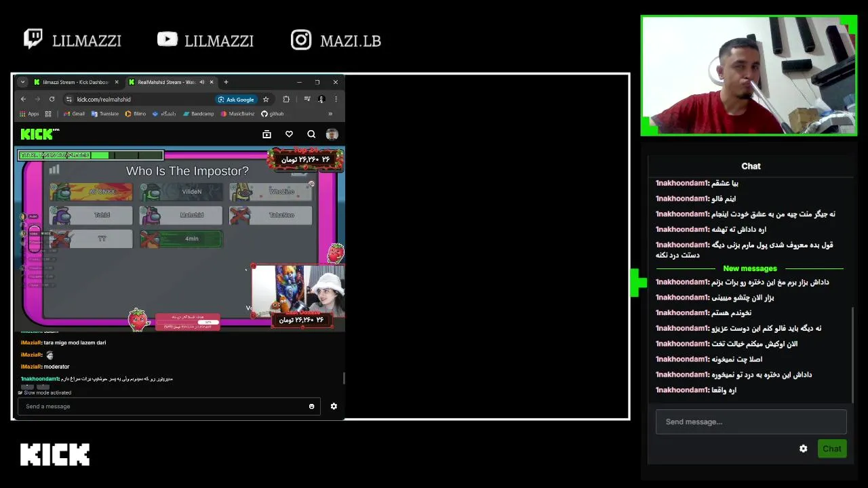Viewport: 868px width, 488px height.
Task: Click the streamer webcam overlay in the video
Action: (x=298, y=290)
